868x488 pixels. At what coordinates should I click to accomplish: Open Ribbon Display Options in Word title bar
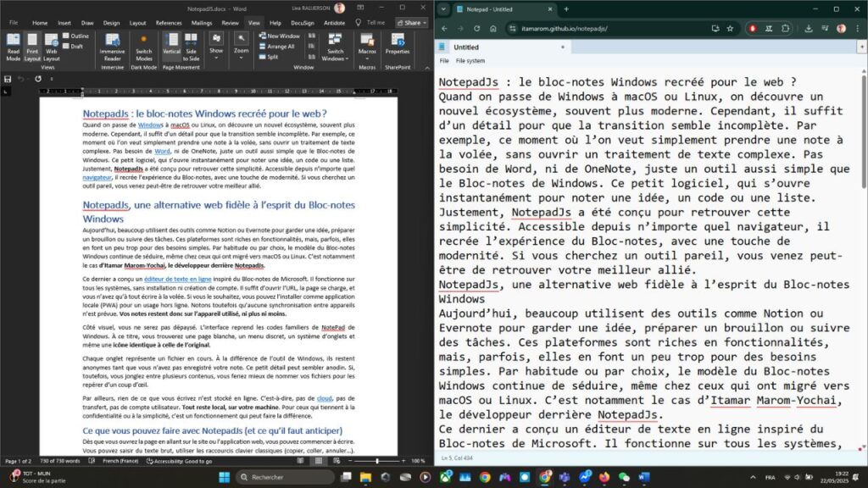(x=360, y=8)
